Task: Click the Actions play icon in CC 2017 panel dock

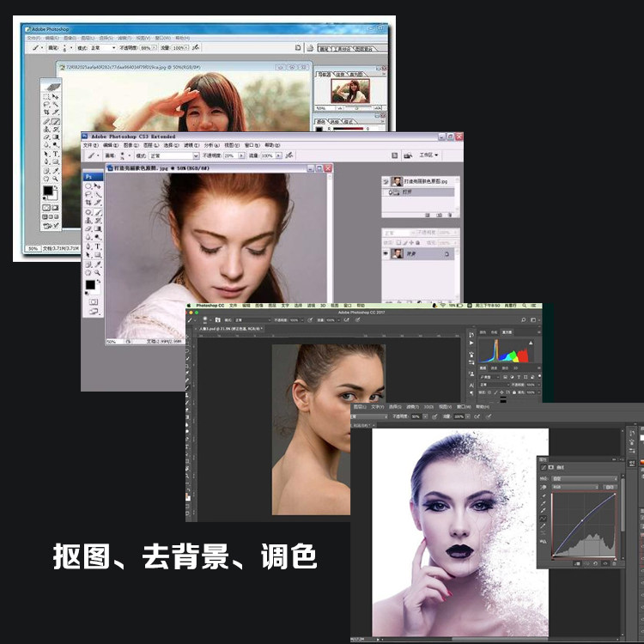Action: pyautogui.click(x=471, y=343)
